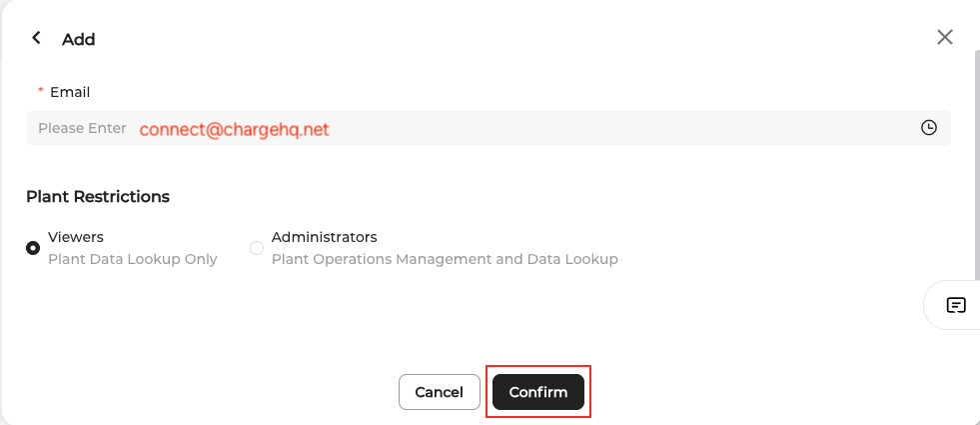Select the Administrators radio button

257,247
